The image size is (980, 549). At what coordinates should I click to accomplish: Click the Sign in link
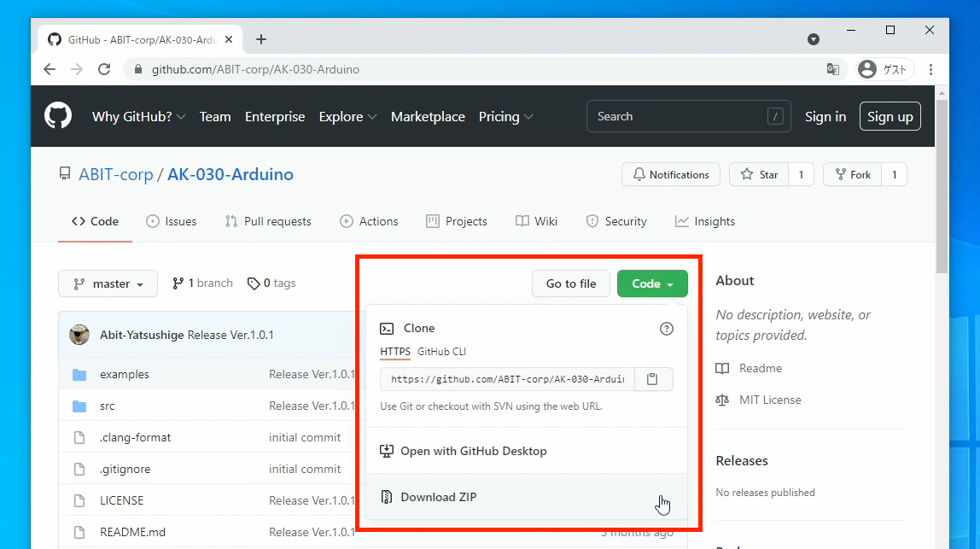[825, 117]
